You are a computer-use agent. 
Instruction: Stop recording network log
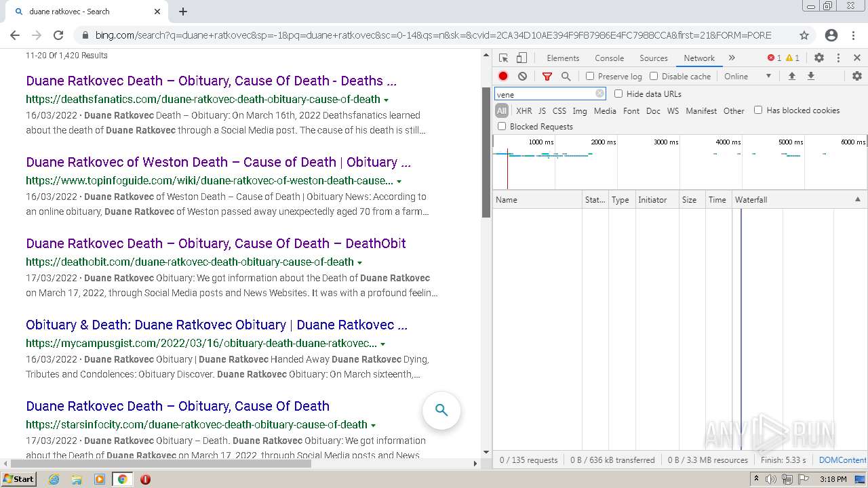(503, 77)
